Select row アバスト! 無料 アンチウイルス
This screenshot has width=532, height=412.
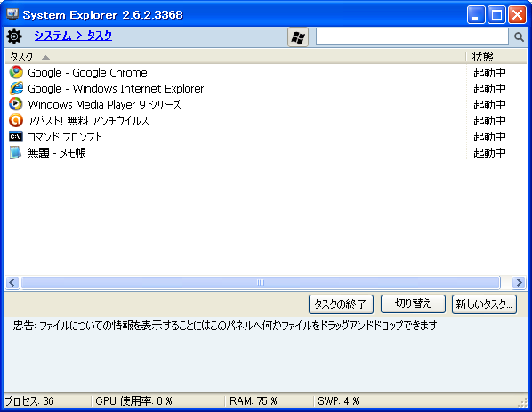[x=266, y=120]
